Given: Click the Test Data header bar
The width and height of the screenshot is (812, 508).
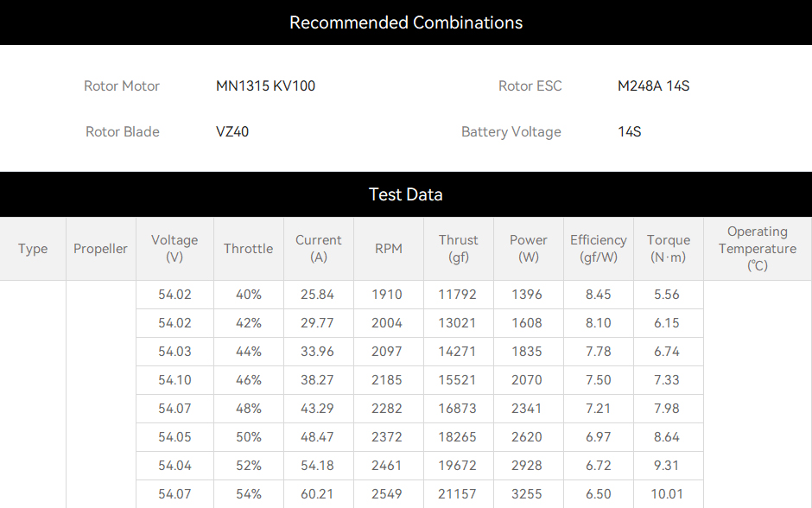Looking at the screenshot, I should click(x=406, y=194).
